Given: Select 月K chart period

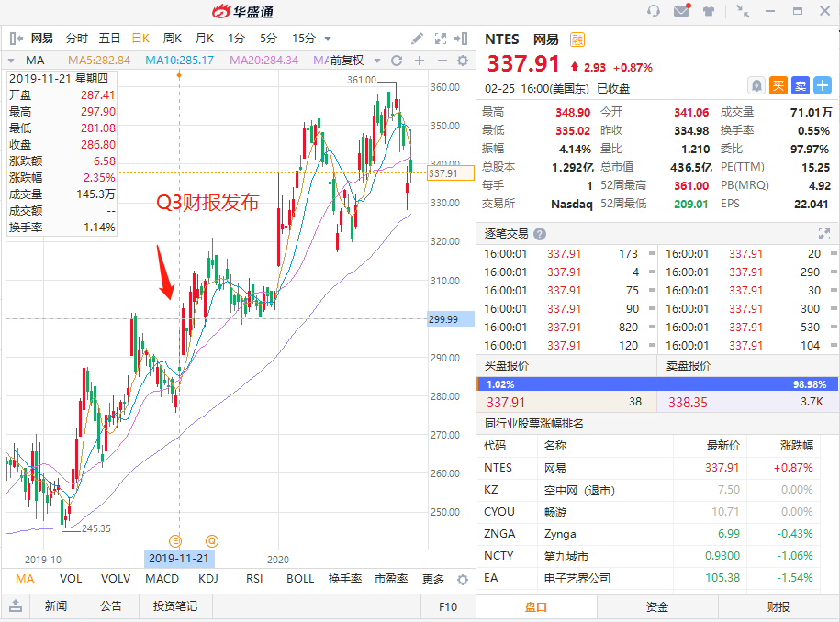Looking at the screenshot, I should [x=205, y=39].
